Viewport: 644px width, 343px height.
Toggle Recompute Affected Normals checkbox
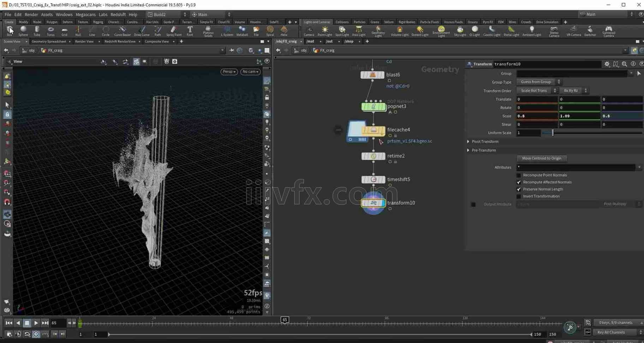pyautogui.click(x=519, y=182)
